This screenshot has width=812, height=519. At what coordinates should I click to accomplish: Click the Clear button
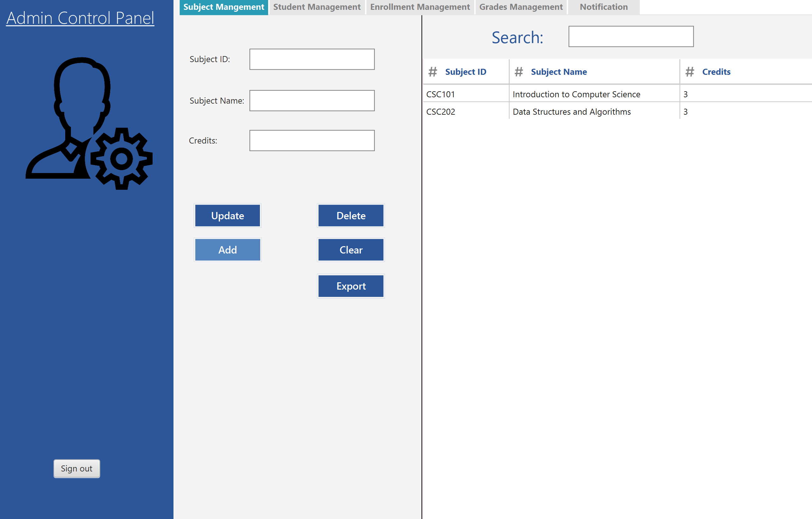(x=351, y=250)
